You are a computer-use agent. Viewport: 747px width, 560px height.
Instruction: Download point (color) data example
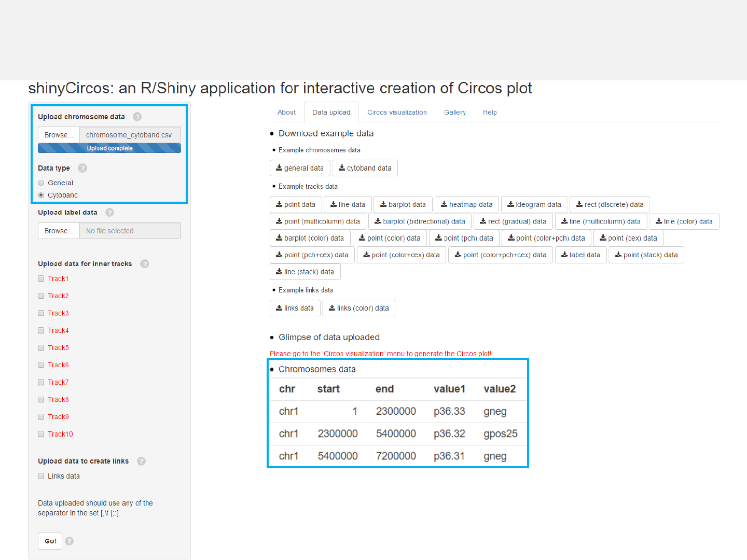click(x=390, y=238)
